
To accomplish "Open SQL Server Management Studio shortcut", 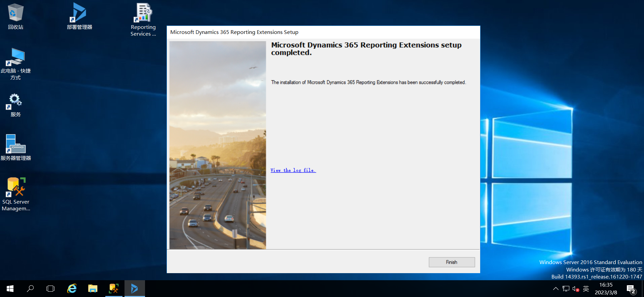I will click(15, 194).
